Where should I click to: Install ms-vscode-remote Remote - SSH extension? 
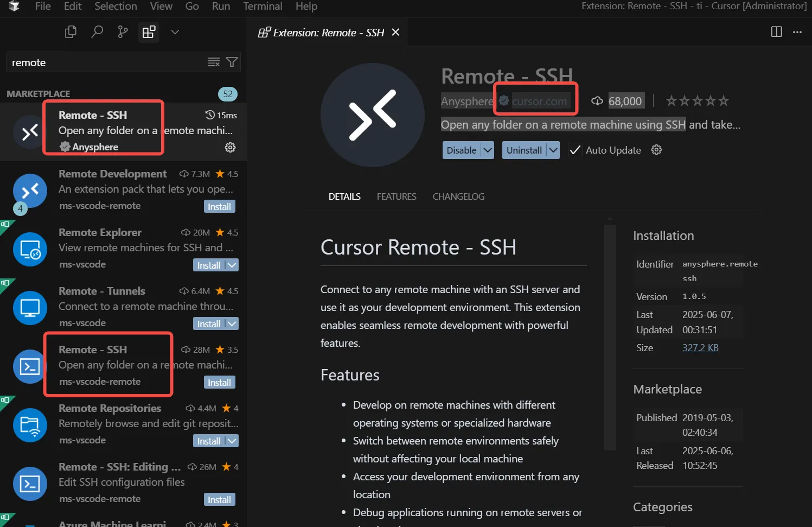tap(220, 383)
